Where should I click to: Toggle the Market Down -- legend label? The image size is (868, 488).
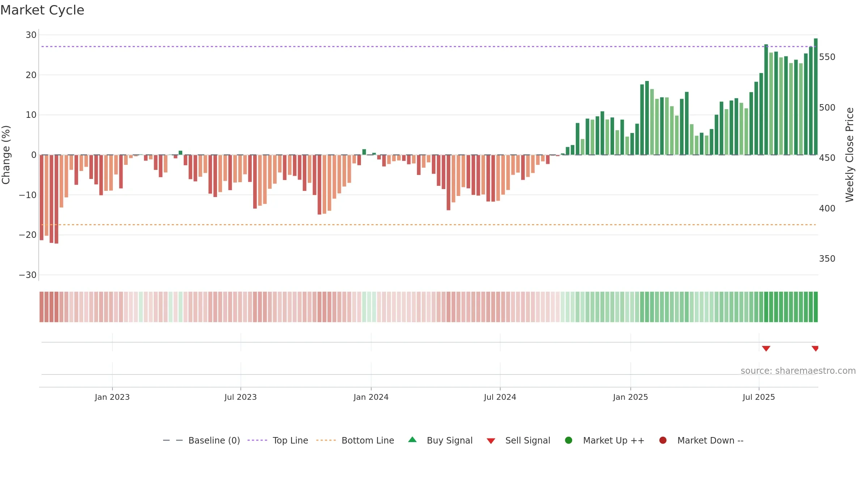pos(710,440)
